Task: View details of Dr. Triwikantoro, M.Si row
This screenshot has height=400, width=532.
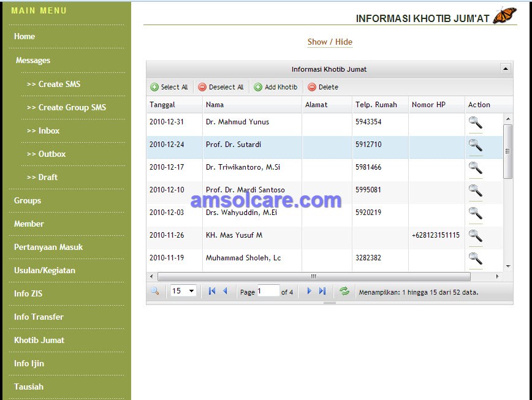Action: point(476,168)
